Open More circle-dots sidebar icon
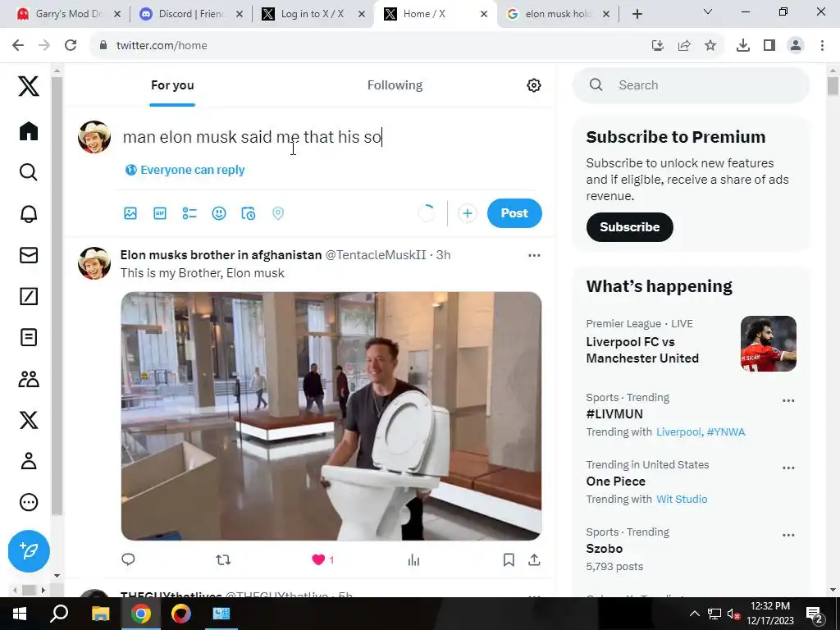Image resolution: width=840 pixels, height=630 pixels. 29,502
